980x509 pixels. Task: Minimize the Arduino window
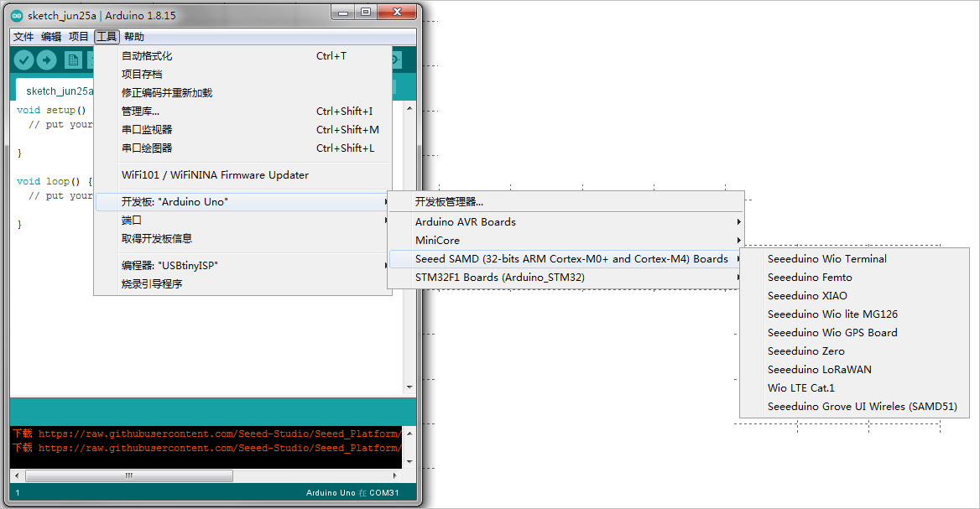(342, 13)
